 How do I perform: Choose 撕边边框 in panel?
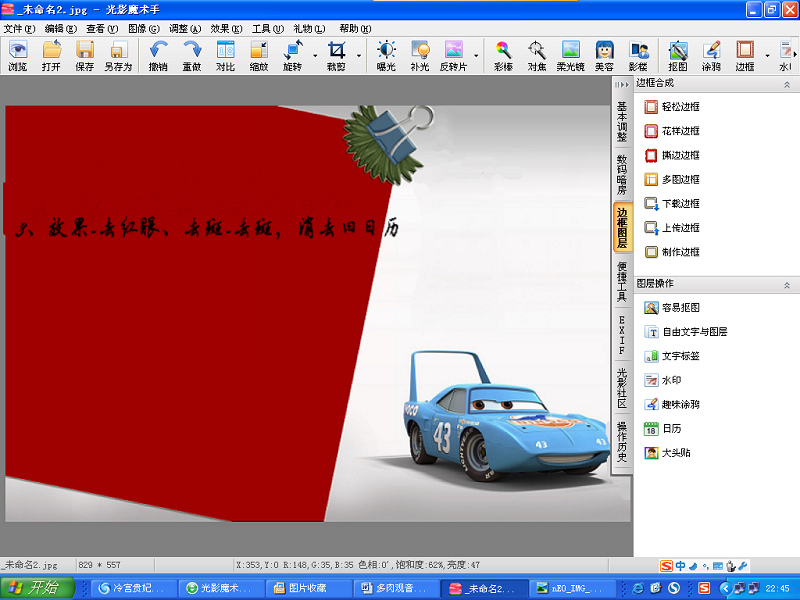pyautogui.click(x=672, y=155)
